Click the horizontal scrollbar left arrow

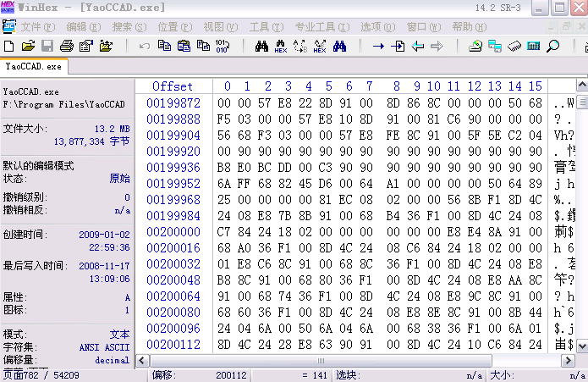pos(142,361)
